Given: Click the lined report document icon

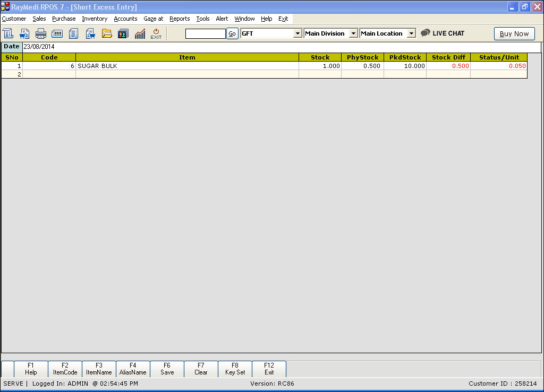Looking at the screenshot, I should 73,33.
